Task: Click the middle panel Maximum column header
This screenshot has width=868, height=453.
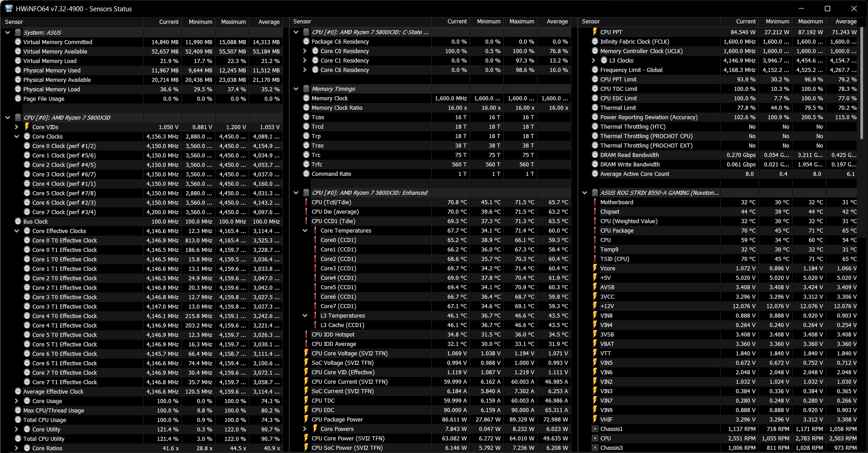Action: point(521,21)
